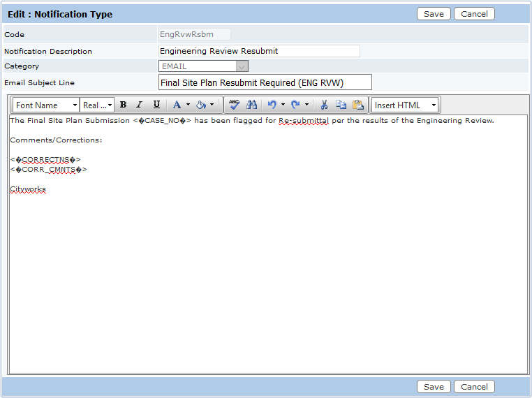Click the font color 'A' icon

tap(177, 105)
